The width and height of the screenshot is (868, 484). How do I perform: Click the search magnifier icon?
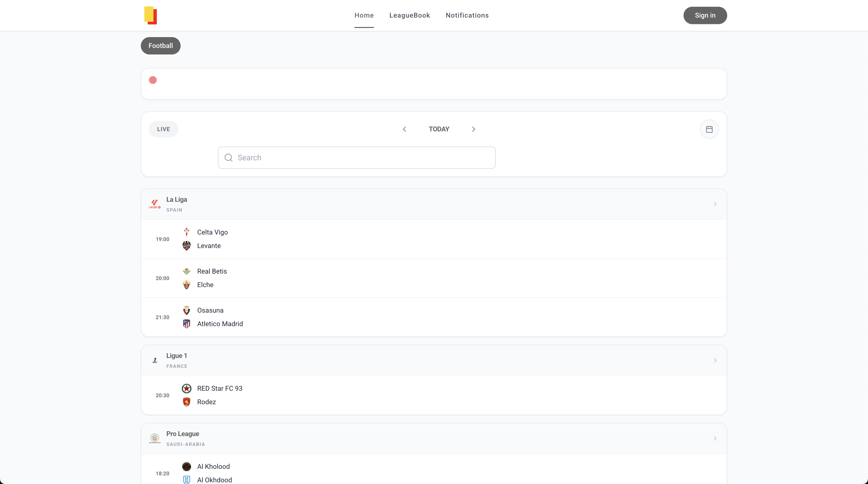(x=229, y=158)
